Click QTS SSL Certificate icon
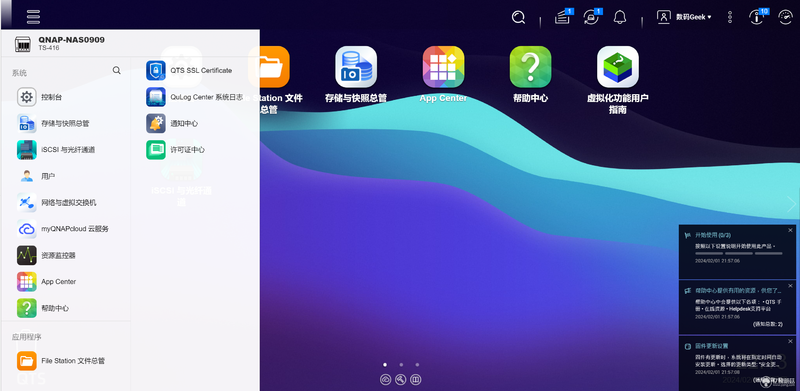The height and width of the screenshot is (391, 800). coord(156,70)
